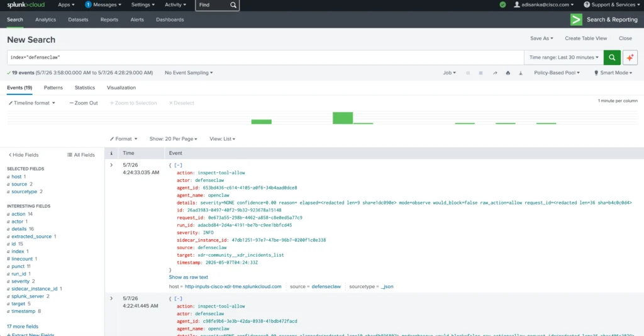Click the Time column header
This screenshot has height=336, width=644.
click(128, 153)
